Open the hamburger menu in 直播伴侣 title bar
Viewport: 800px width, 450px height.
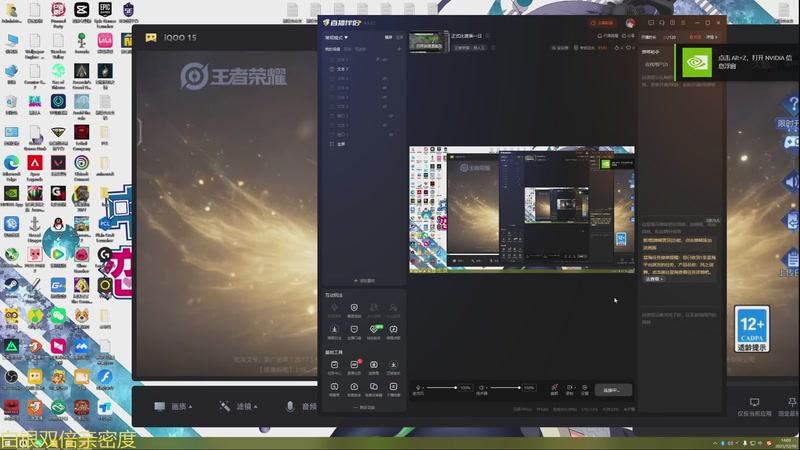point(683,23)
